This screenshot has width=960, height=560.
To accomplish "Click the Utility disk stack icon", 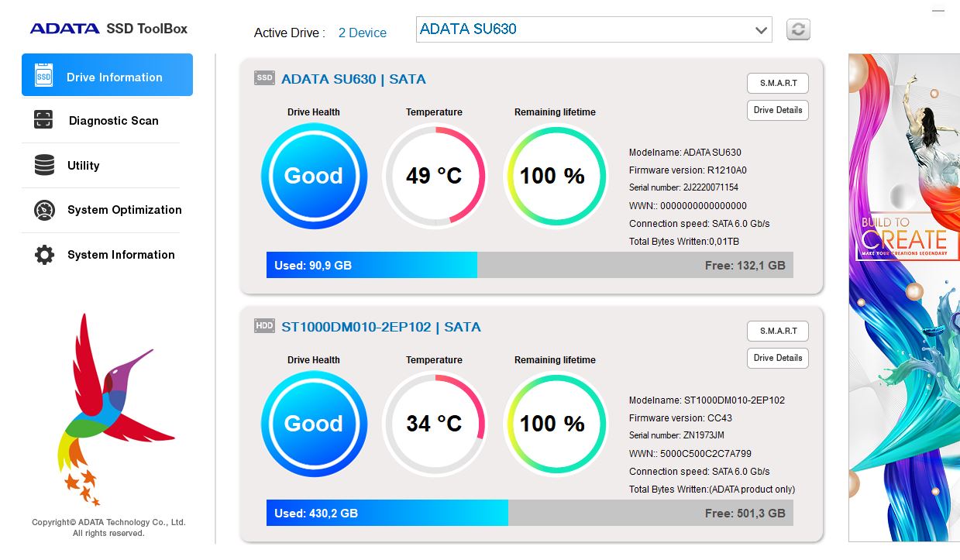I will [x=44, y=165].
